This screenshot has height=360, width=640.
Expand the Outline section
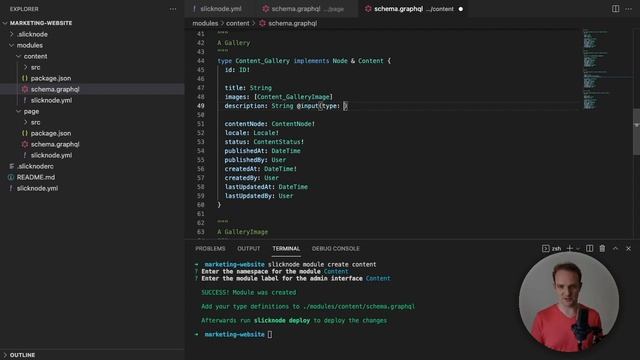coord(22,355)
